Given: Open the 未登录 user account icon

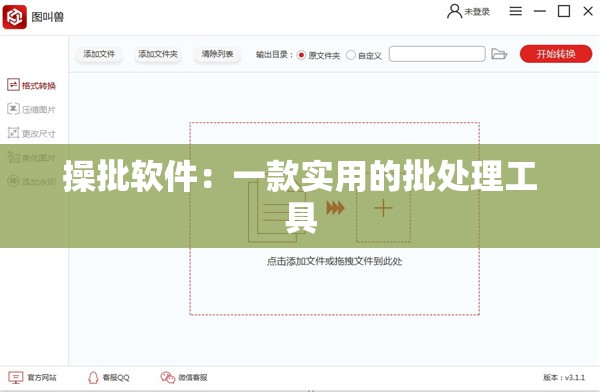Looking at the screenshot, I should tap(454, 11).
